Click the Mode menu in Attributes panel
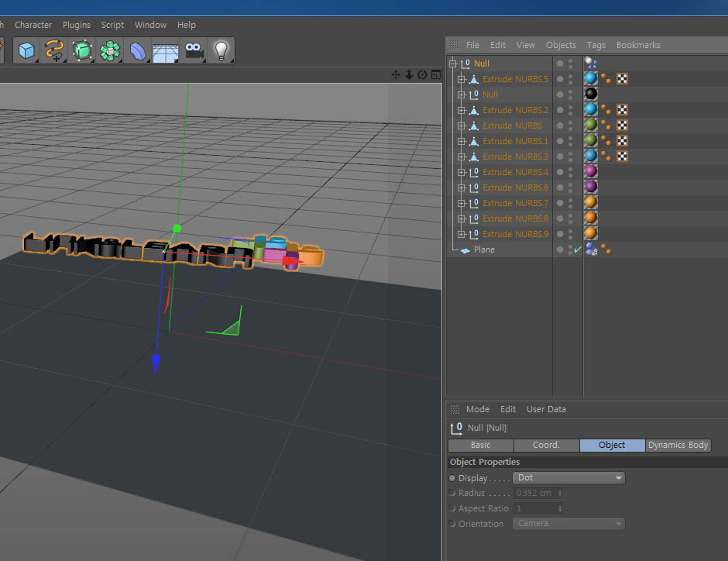 pyautogui.click(x=477, y=409)
